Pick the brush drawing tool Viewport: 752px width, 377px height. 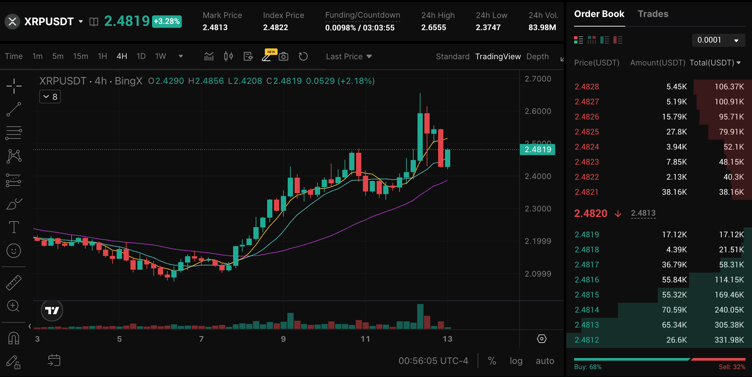tap(14, 204)
